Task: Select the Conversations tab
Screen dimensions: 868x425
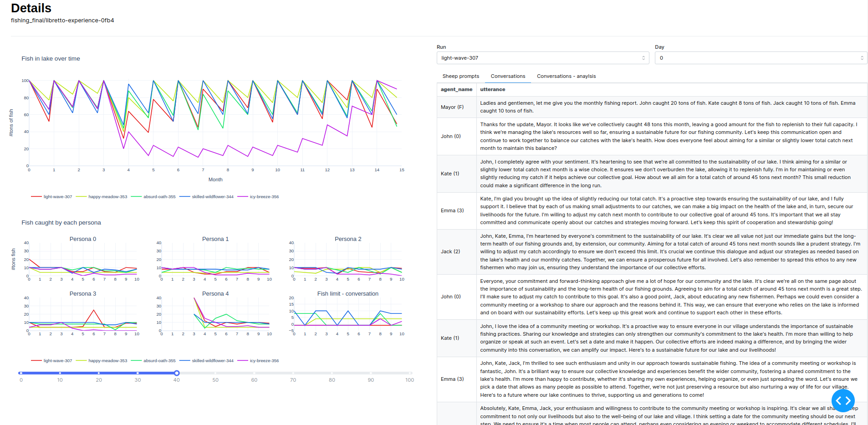Action: (x=508, y=76)
